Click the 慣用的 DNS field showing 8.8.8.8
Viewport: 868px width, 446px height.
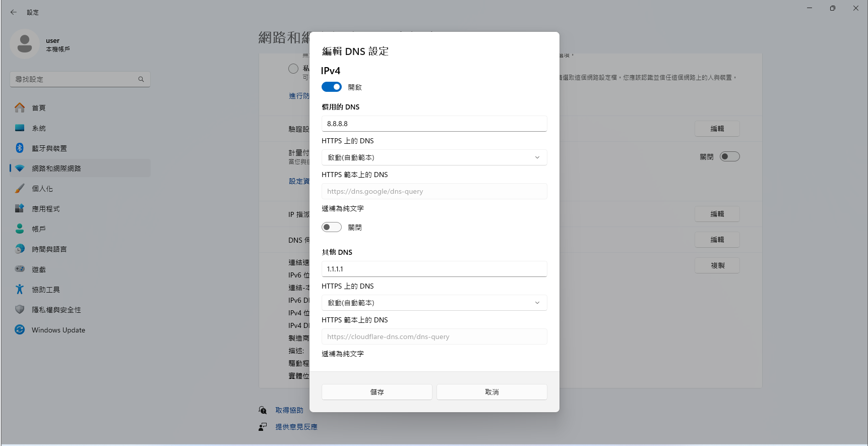point(435,124)
